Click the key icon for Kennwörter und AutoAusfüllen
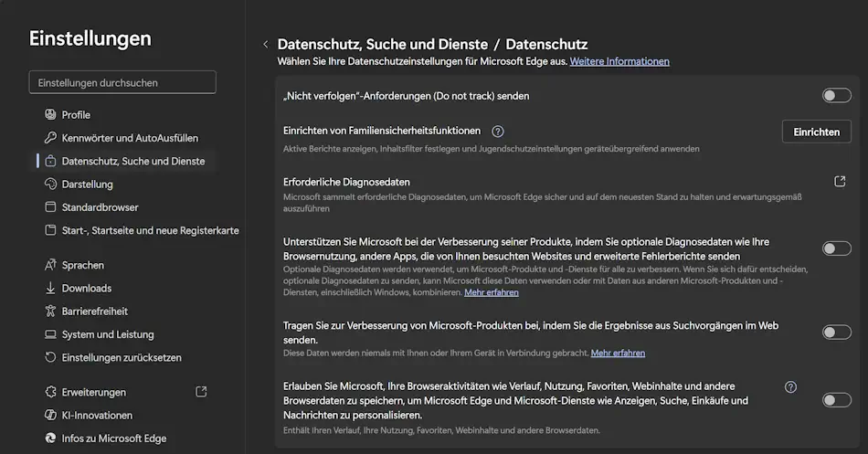This screenshot has height=454, width=868. (50, 137)
